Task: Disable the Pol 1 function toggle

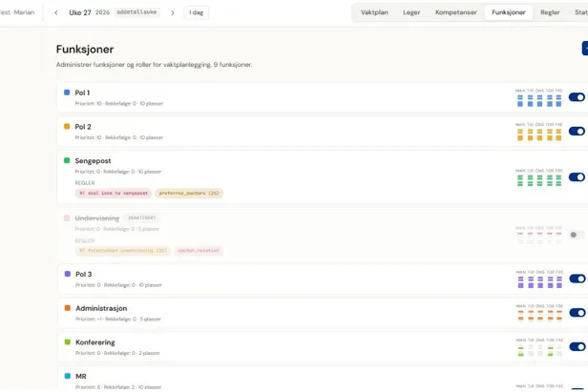Action: point(577,97)
